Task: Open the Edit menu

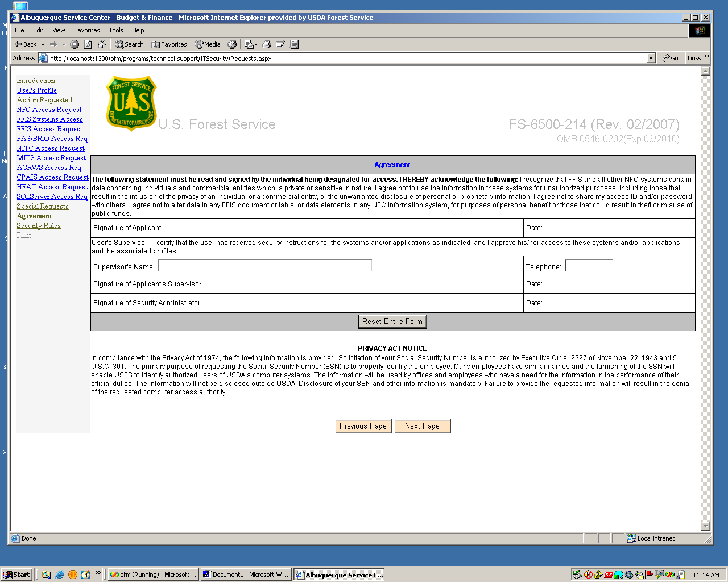Action: point(38,30)
